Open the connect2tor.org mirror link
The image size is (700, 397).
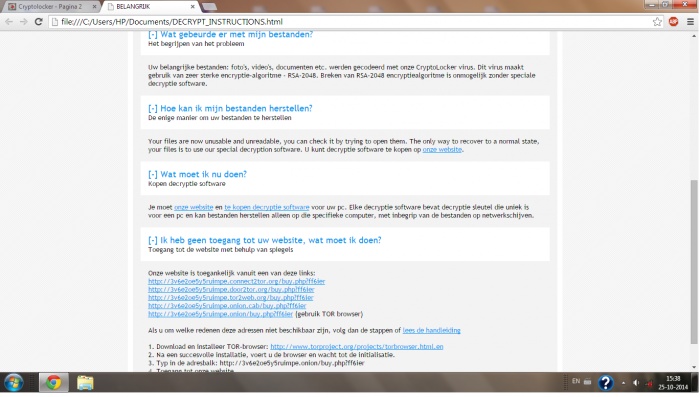237,281
